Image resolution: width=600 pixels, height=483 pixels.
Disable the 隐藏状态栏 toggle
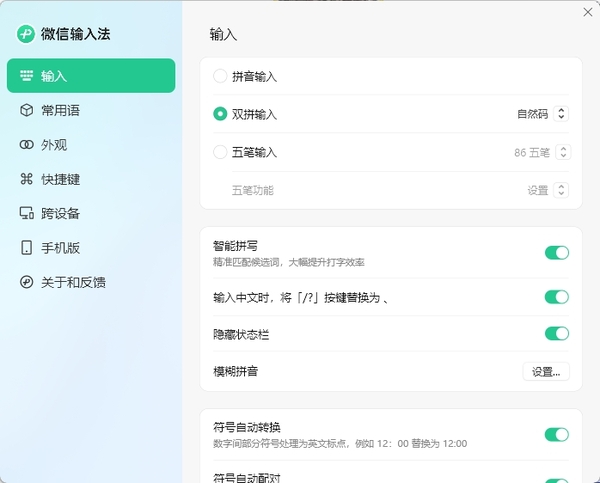[x=556, y=334]
